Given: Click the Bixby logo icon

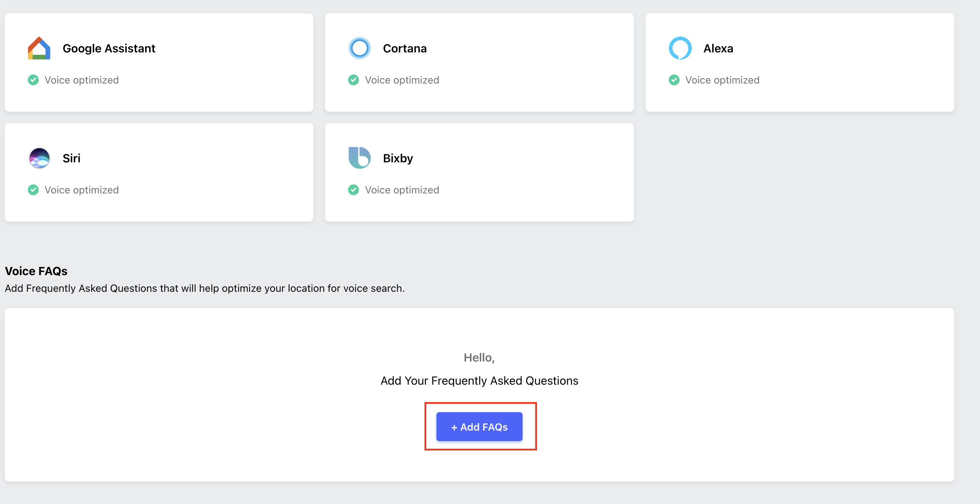Looking at the screenshot, I should (x=359, y=158).
